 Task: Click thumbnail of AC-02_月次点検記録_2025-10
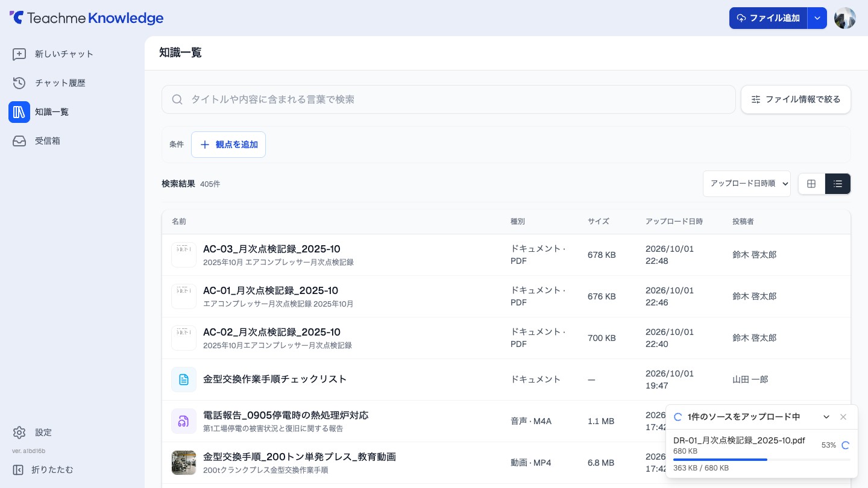pos(184,338)
